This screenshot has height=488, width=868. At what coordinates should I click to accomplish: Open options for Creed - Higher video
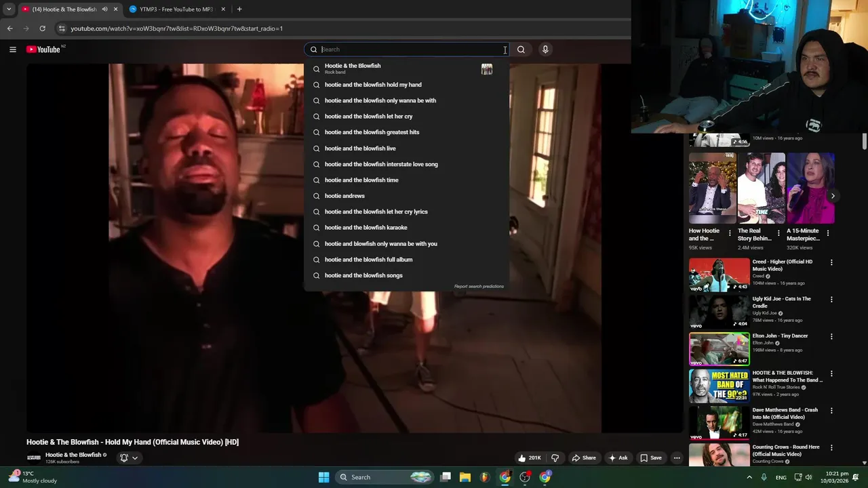tap(831, 262)
